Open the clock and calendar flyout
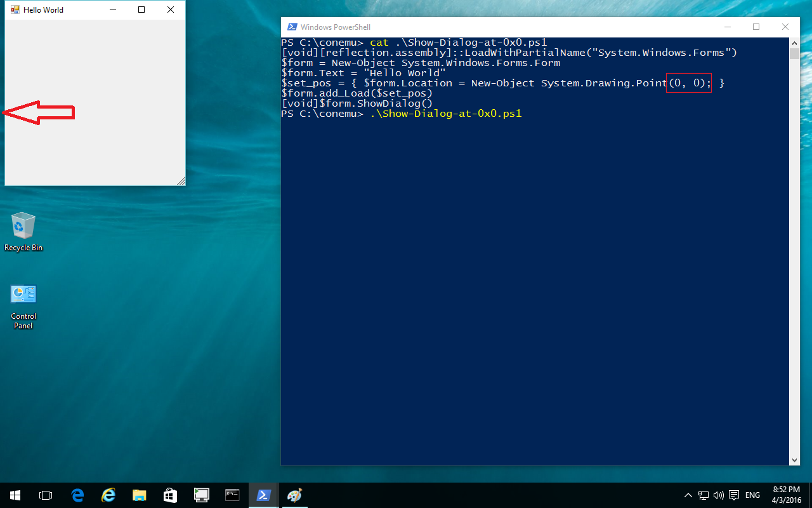 point(786,495)
